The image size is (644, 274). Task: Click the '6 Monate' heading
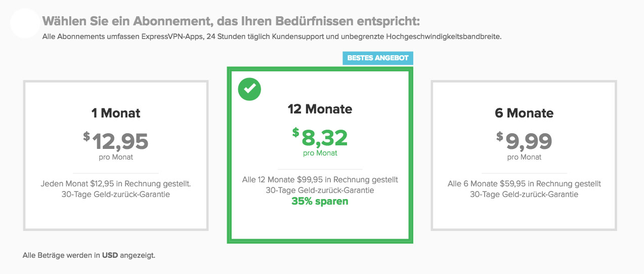(x=524, y=113)
